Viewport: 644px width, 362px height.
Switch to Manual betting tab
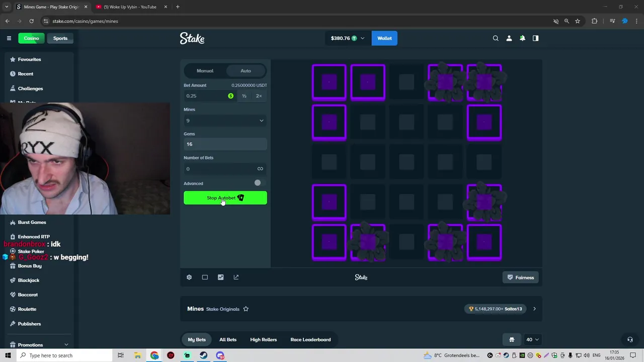(x=205, y=71)
